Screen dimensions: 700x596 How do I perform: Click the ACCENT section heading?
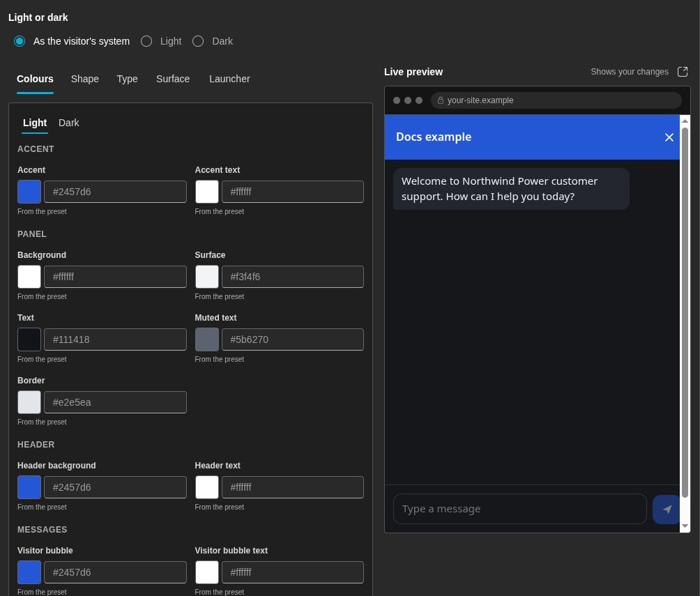(36, 149)
